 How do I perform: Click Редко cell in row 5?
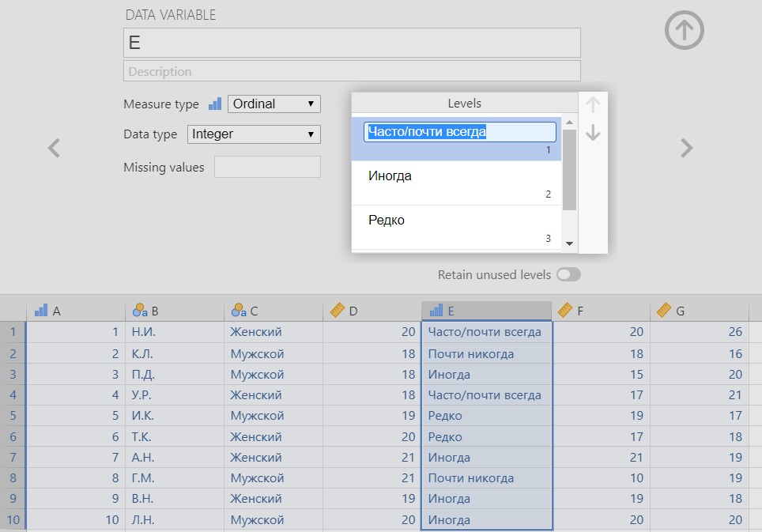pyautogui.click(x=487, y=415)
